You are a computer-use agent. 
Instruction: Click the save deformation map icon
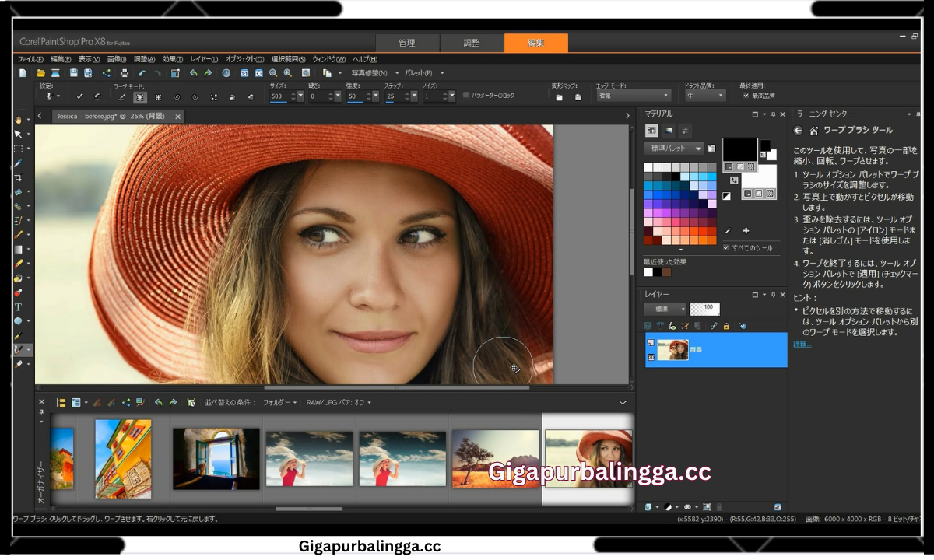(x=578, y=97)
